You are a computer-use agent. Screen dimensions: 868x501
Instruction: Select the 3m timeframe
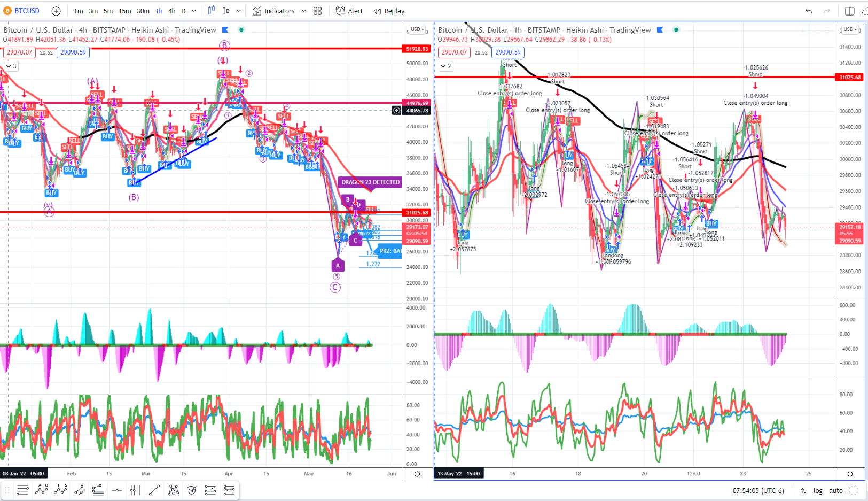click(x=93, y=11)
